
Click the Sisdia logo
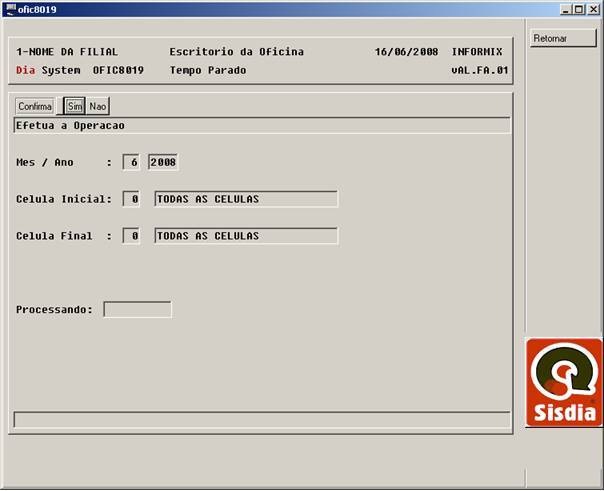564,382
